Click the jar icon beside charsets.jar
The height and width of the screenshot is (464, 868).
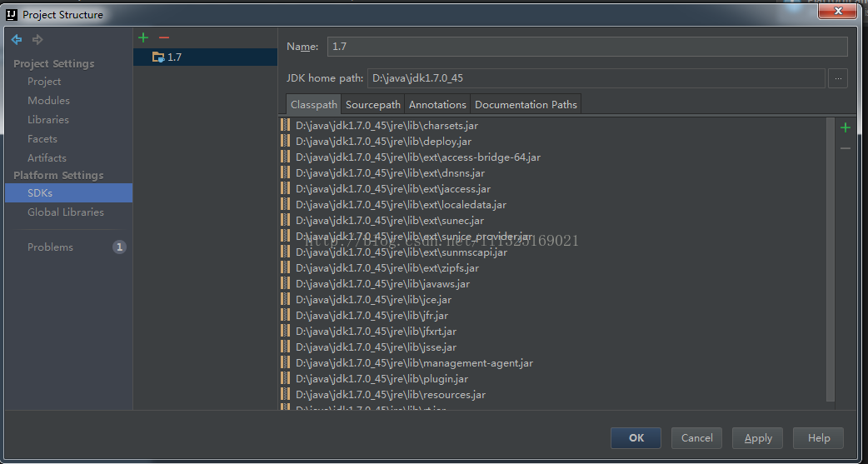[285, 125]
